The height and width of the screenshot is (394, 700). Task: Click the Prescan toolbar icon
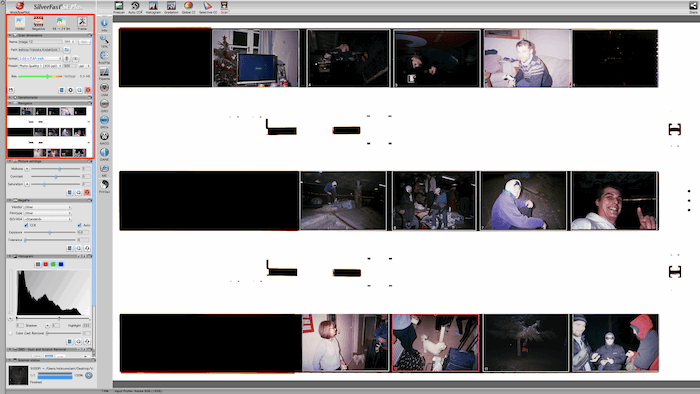[x=119, y=7]
